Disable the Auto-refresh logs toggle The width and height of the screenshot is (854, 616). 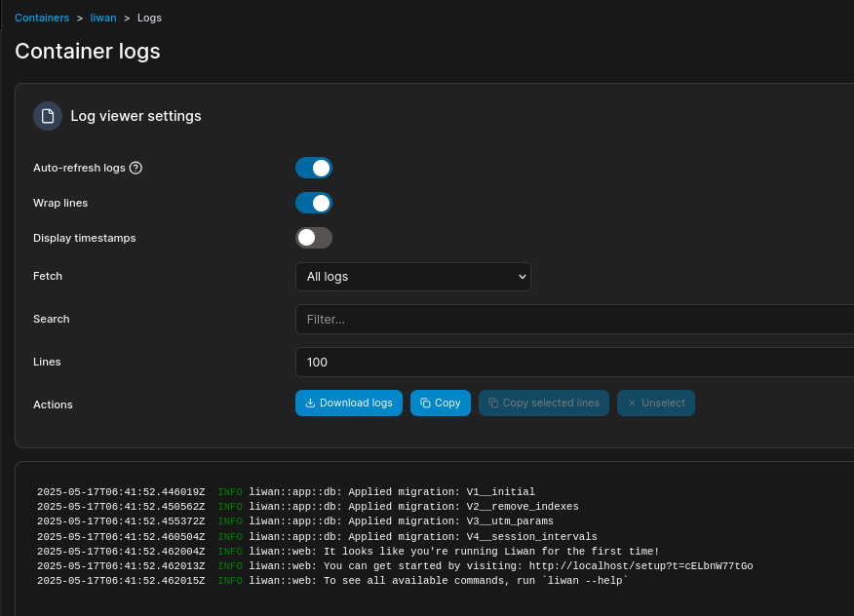tap(314, 168)
